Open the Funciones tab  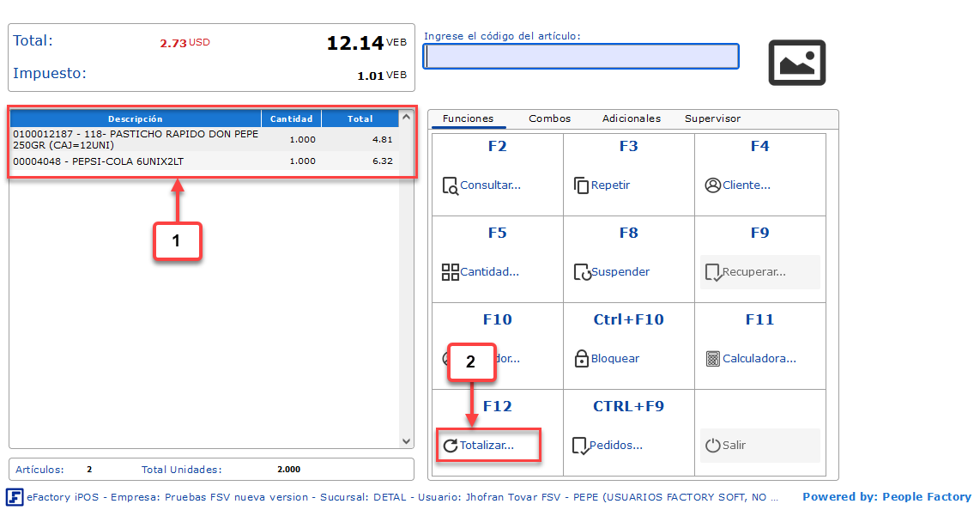tap(469, 118)
